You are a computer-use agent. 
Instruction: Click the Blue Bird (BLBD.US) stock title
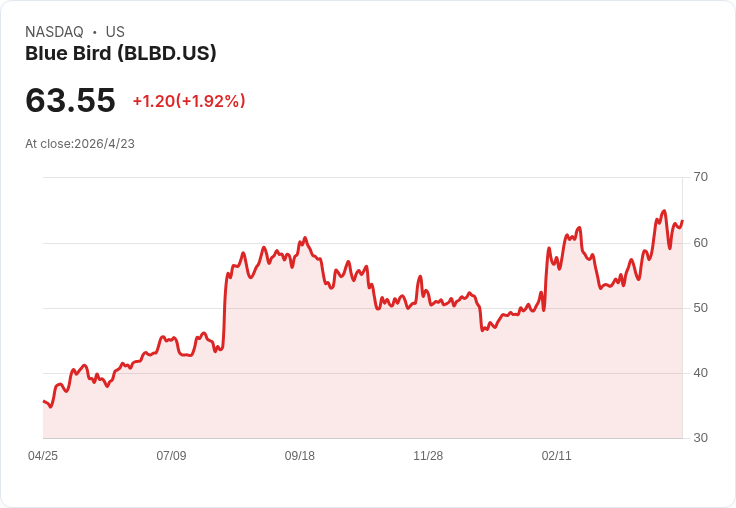[121, 53]
